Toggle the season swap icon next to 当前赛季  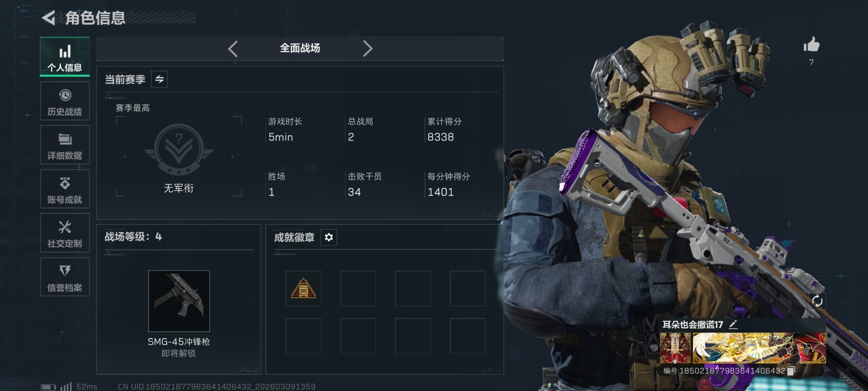pyautogui.click(x=160, y=79)
